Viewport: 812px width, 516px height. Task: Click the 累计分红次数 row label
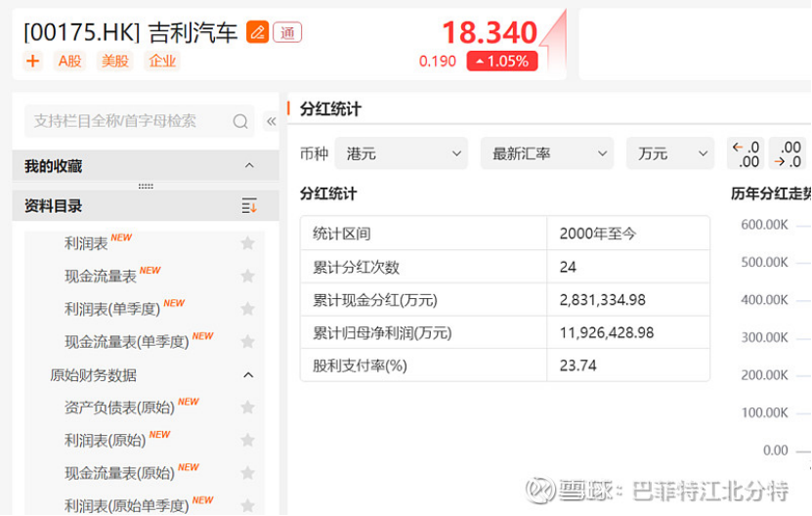click(x=357, y=267)
